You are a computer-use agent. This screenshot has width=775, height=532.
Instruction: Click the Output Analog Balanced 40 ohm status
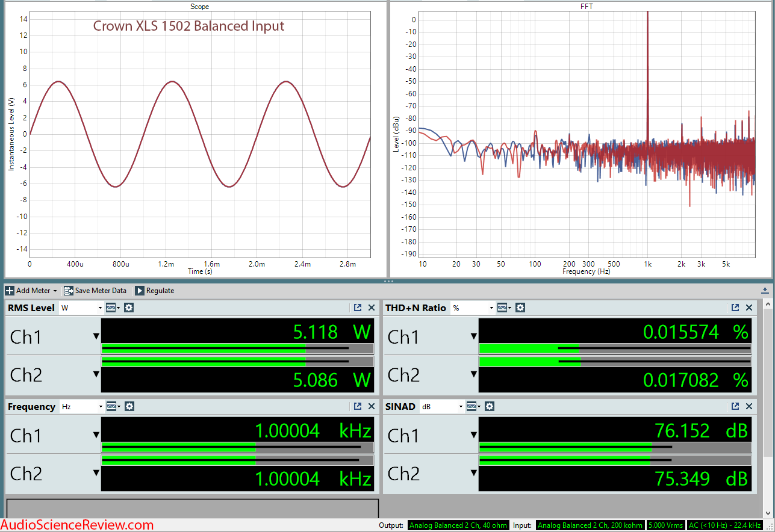458,525
